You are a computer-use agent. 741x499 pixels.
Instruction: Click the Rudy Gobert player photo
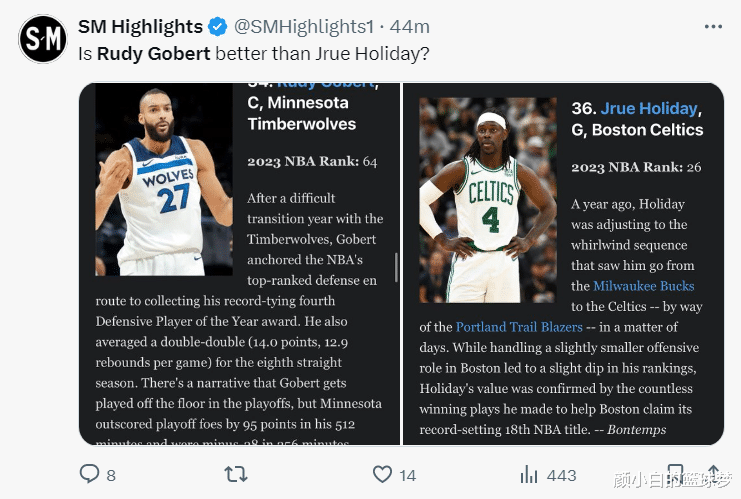pos(164,180)
